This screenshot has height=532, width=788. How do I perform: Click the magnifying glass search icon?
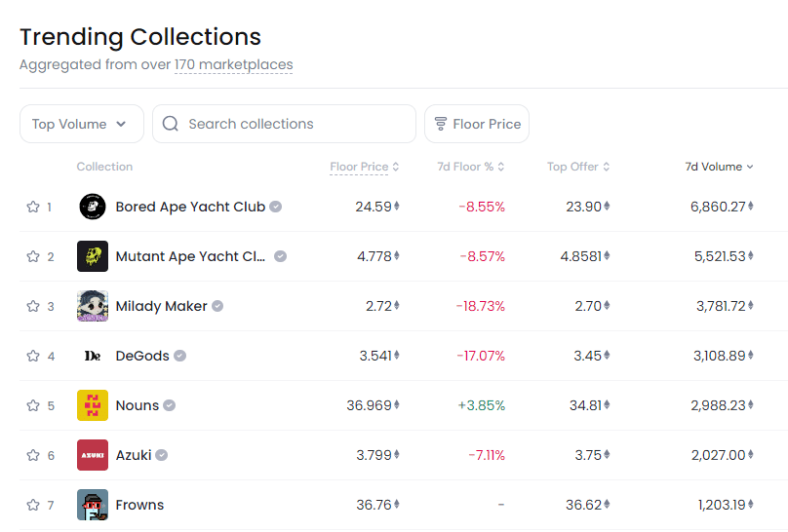coord(171,124)
